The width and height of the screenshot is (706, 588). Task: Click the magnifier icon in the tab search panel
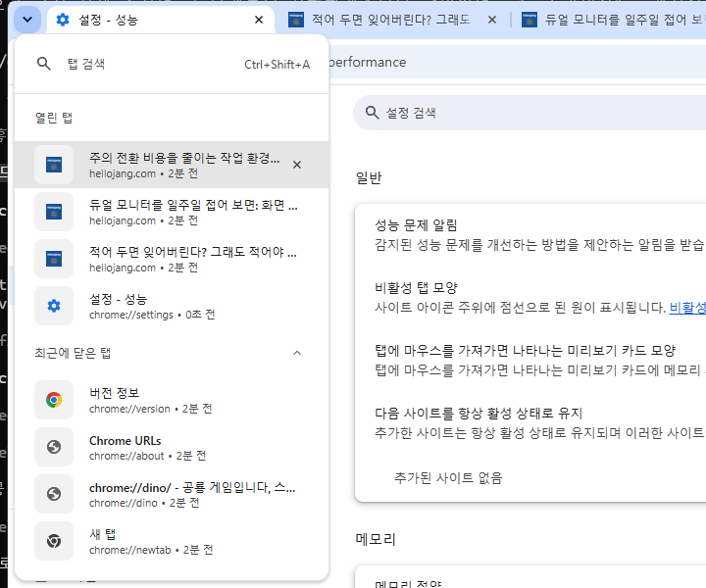[44, 64]
